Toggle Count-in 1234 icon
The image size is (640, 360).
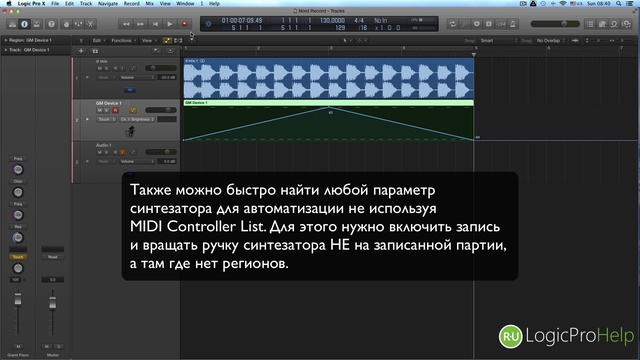[x=501, y=24]
